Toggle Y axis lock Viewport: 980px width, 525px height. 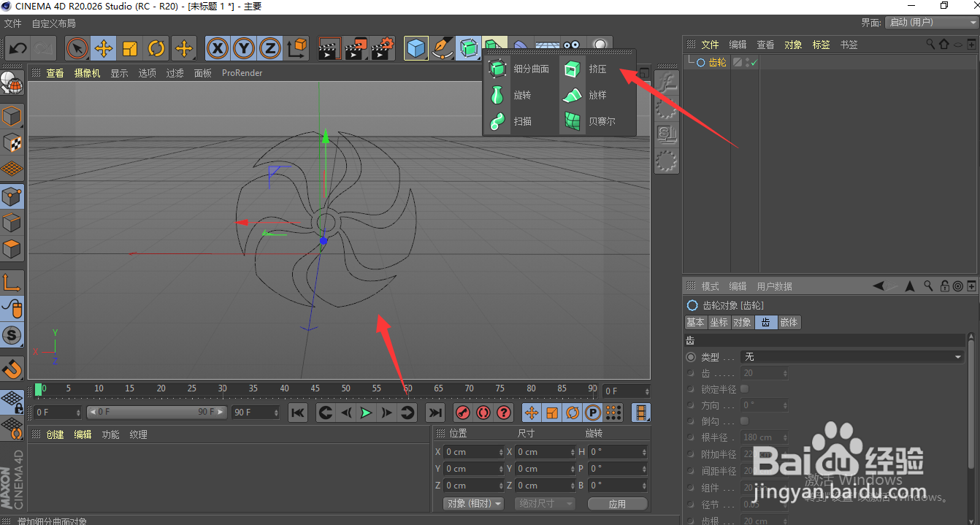pyautogui.click(x=244, y=49)
